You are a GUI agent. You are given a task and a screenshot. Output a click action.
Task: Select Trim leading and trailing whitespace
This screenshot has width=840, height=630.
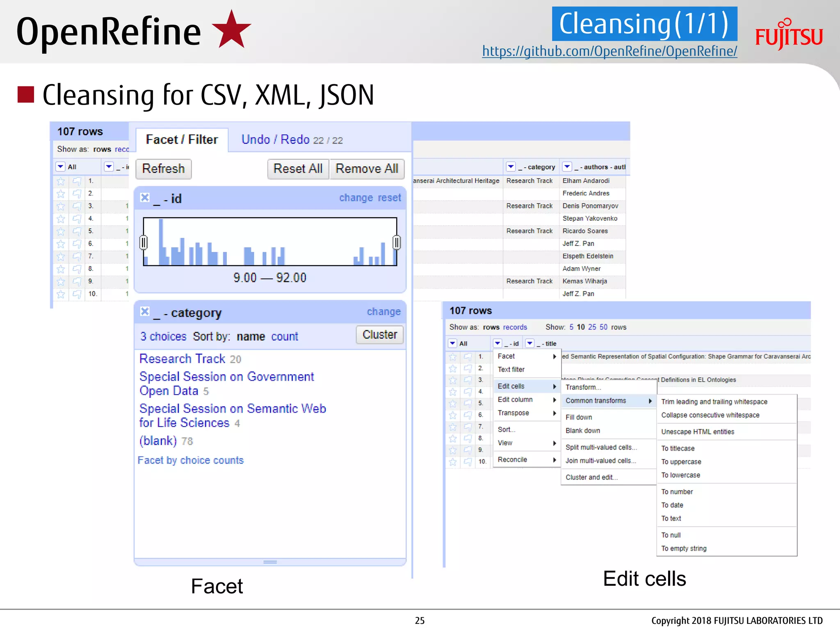tap(726, 402)
